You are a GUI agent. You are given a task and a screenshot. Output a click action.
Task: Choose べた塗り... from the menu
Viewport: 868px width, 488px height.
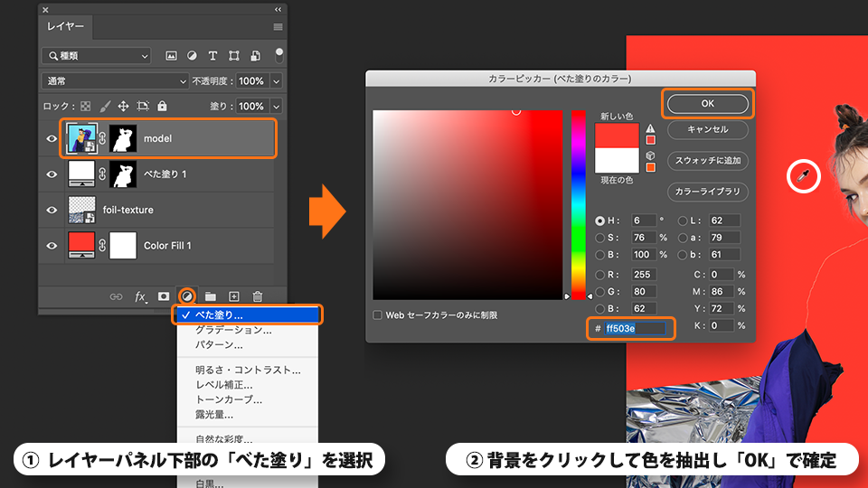[248, 314]
